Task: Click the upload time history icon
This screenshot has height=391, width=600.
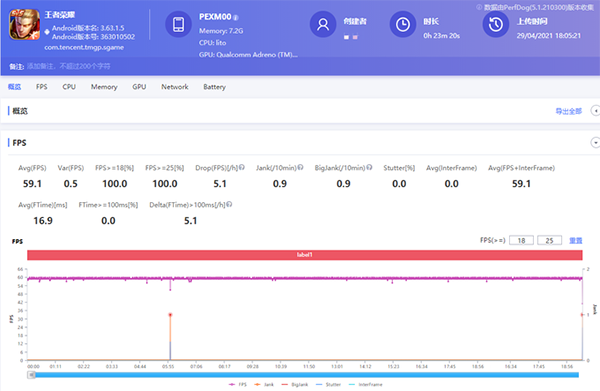Action: (x=496, y=24)
